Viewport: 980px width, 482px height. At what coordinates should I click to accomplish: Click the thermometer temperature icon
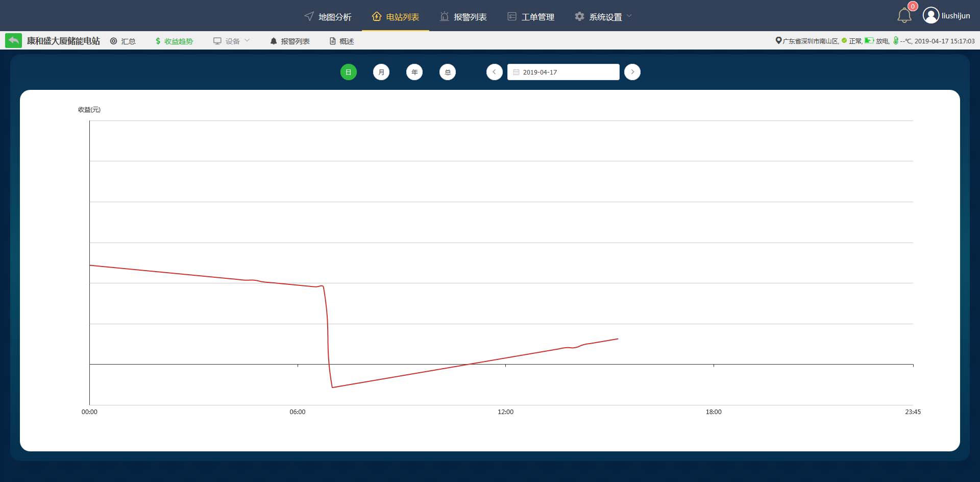[x=896, y=41]
